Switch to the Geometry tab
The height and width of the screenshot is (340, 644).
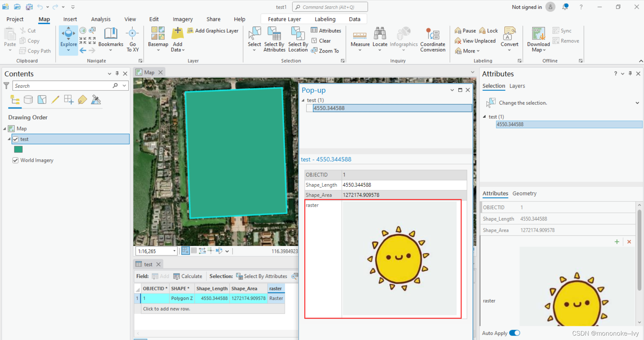pyautogui.click(x=524, y=193)
